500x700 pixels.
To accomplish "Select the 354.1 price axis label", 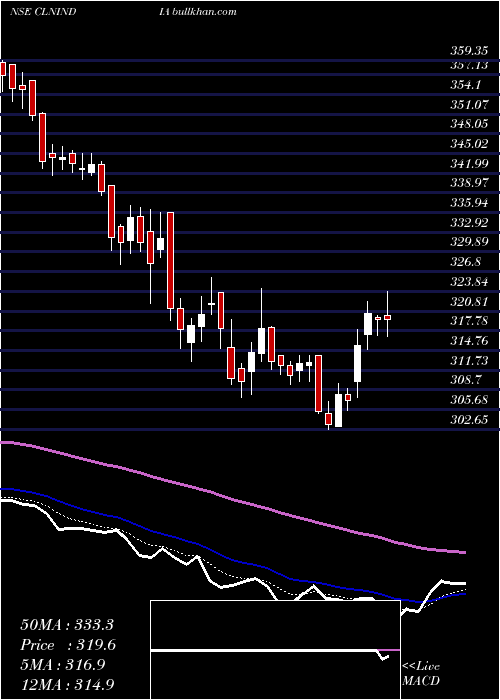I will point(466,84).
